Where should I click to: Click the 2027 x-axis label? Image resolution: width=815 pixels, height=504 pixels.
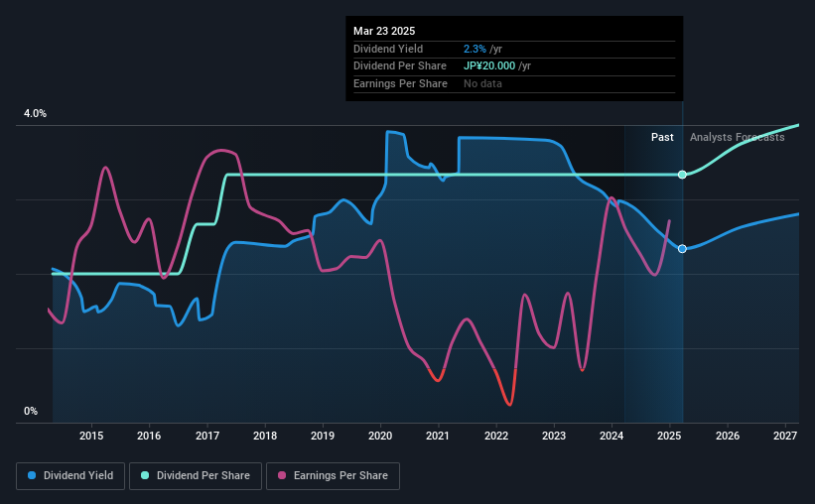785,436
